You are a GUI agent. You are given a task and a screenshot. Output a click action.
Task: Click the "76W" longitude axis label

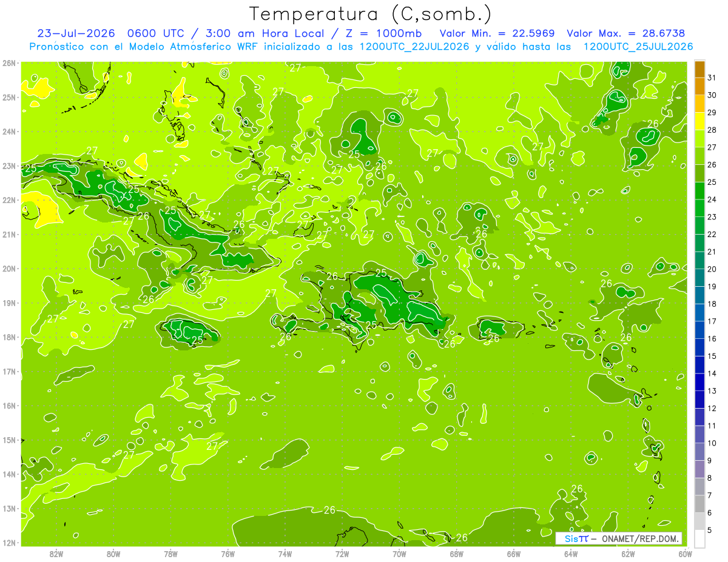(227, 553)
